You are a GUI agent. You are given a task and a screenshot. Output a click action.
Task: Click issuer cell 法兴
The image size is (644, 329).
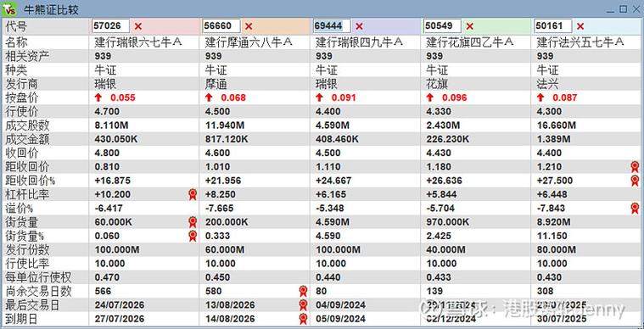(547, 84)
